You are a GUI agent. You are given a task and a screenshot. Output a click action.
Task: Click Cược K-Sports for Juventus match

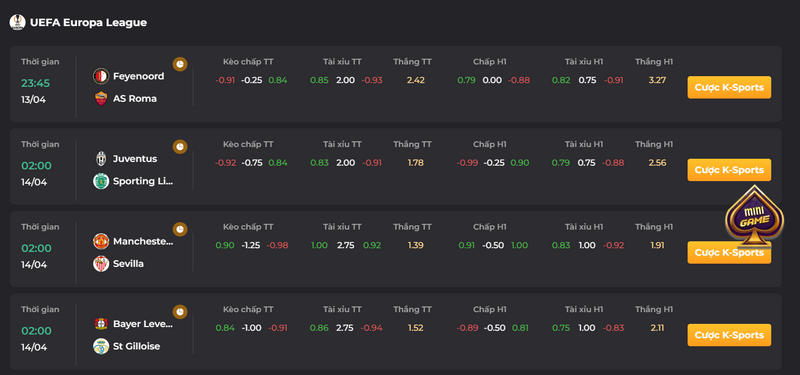[729, 170]
